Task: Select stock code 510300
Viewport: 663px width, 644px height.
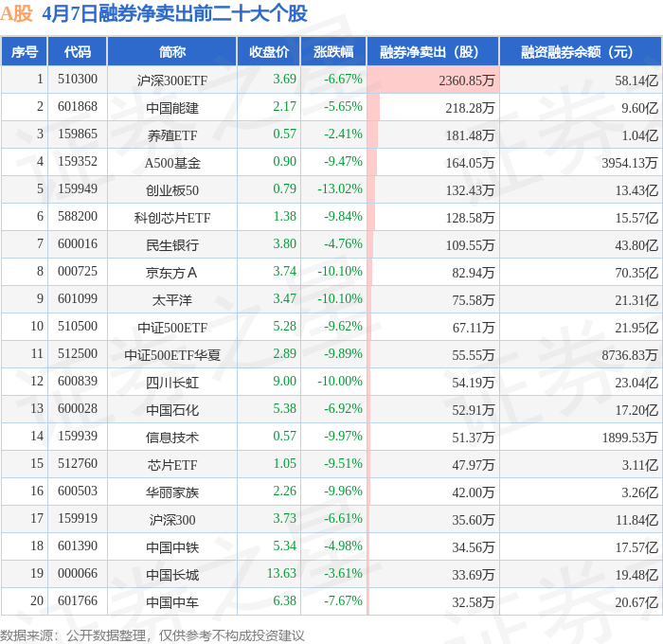Action: 78,79
